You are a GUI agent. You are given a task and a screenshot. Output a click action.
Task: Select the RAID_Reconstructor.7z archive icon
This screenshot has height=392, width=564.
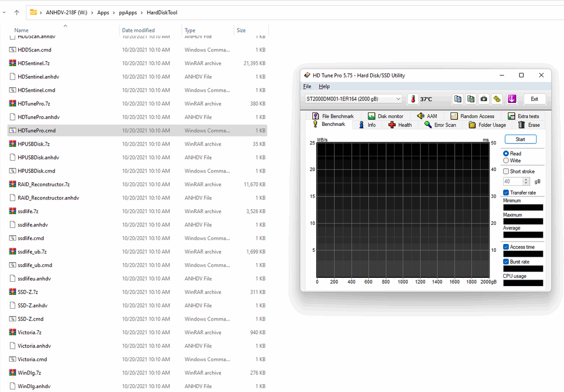pyautogui.click(x=12, y=184)
